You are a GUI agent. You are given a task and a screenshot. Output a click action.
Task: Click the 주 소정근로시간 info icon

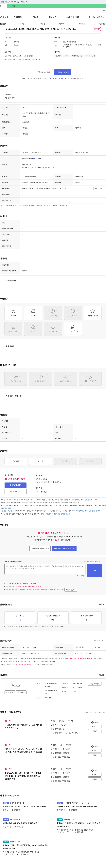click(x=34, y=158)
